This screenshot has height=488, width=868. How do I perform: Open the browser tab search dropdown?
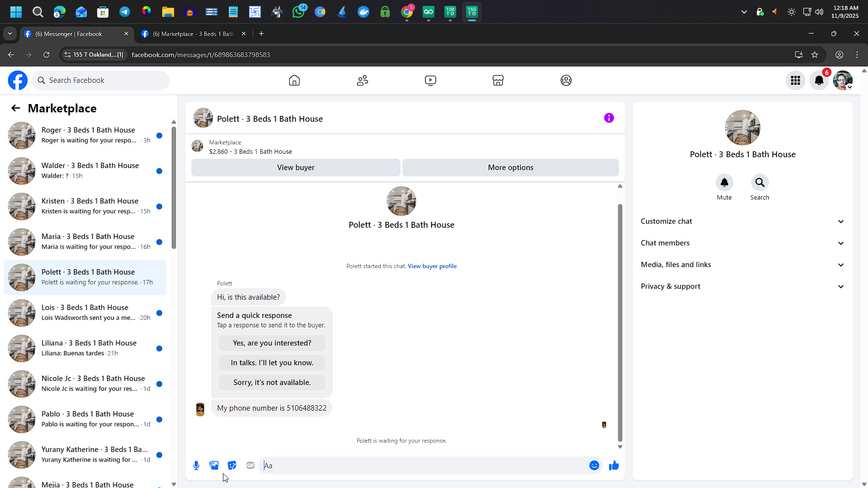[10, 34]
